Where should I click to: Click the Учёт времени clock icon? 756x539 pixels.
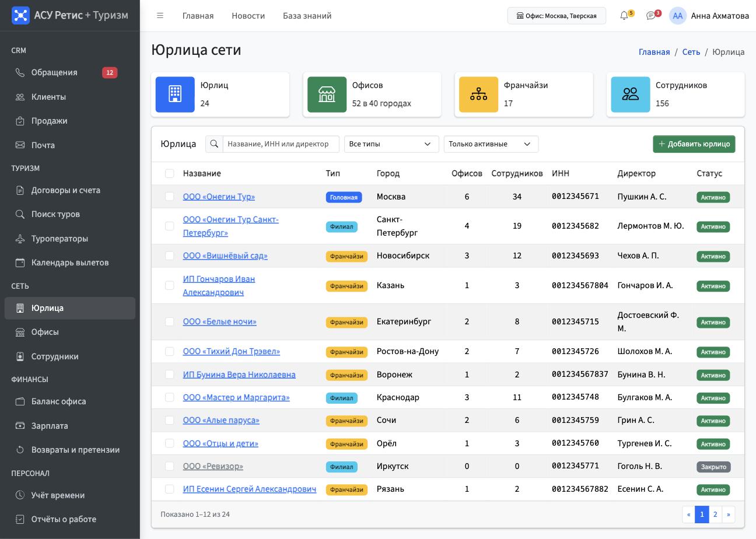point(20,495)
